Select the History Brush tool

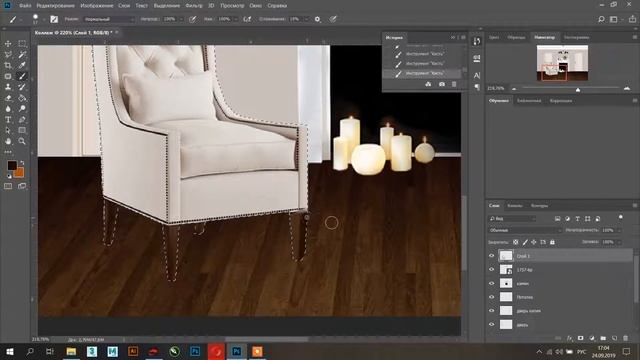click(x=22, y=87)
